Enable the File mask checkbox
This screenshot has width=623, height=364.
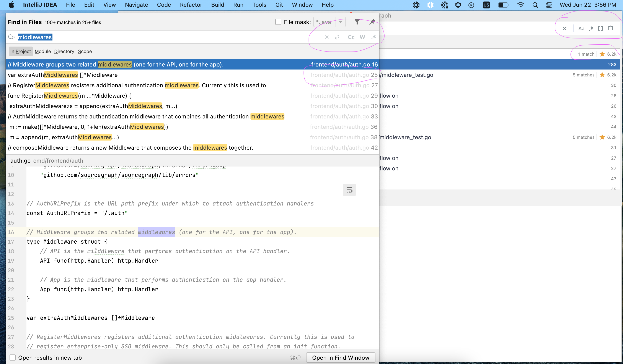pos(278,22)
